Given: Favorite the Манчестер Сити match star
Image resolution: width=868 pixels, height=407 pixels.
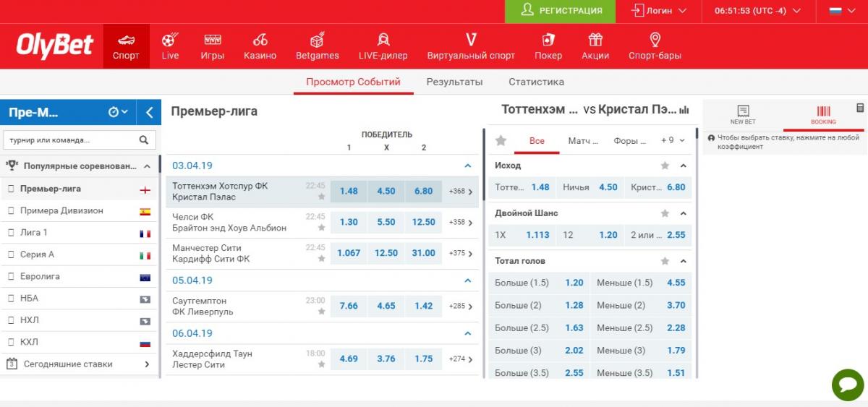Looking at the screenshot, I should coord(321,258).
